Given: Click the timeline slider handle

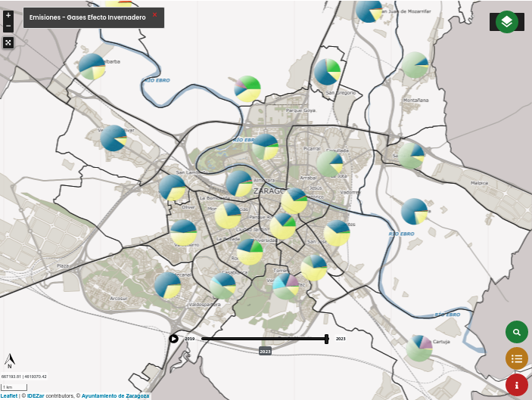Looking at the screenshot, I should click(x=326, y=339).
